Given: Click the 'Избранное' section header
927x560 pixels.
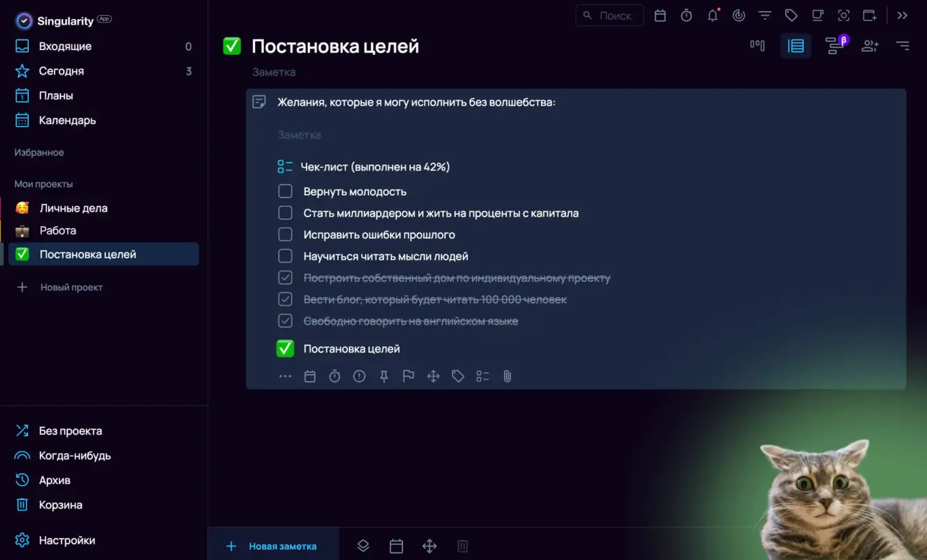Looking at the screenshot, I should [39, 152].
